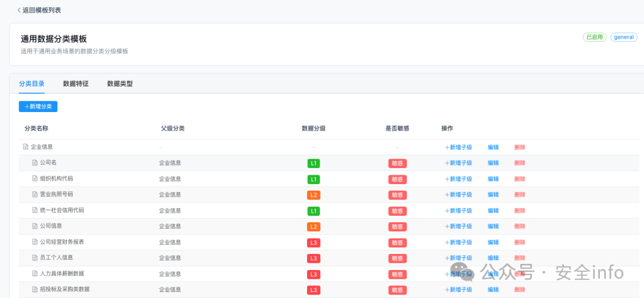Delete the 人力具体薪酬数据 row
This screenshot has height=298, width=644.
click(520, 274)
